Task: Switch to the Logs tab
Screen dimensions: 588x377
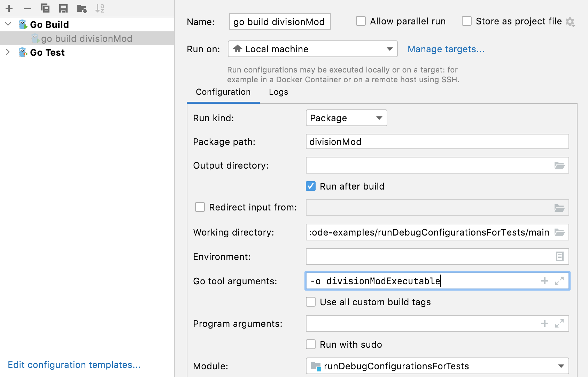Action: pyautogui.click(x=278, y=92)
